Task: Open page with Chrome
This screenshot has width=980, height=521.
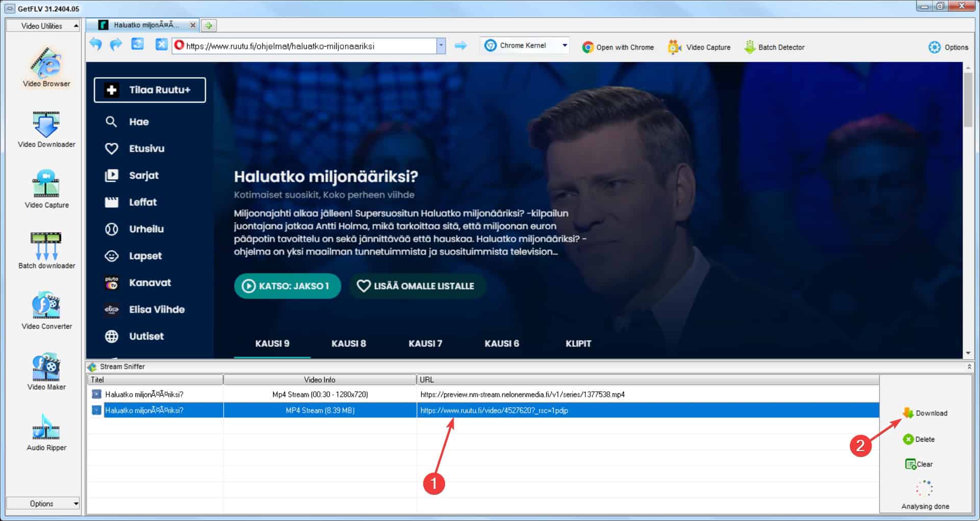Action: (618, 47)
